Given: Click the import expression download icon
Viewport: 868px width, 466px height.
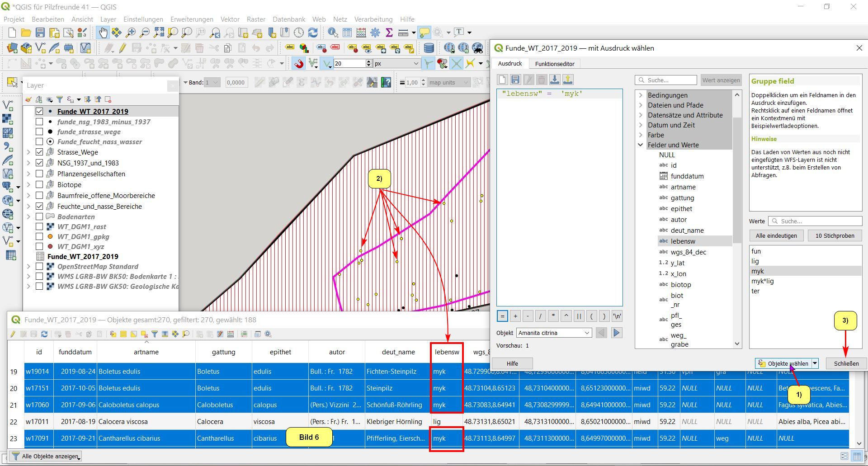Looking at the screenshot, I should coord(555,80).
